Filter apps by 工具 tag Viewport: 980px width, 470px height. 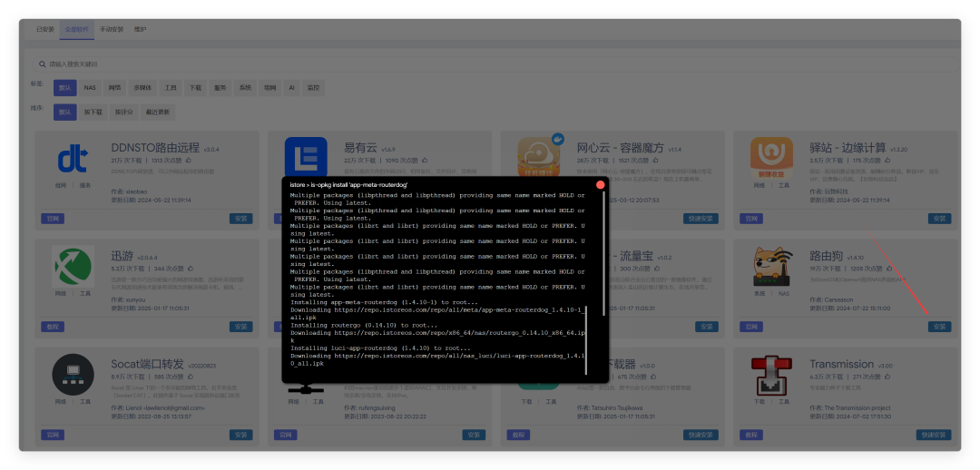171,88
